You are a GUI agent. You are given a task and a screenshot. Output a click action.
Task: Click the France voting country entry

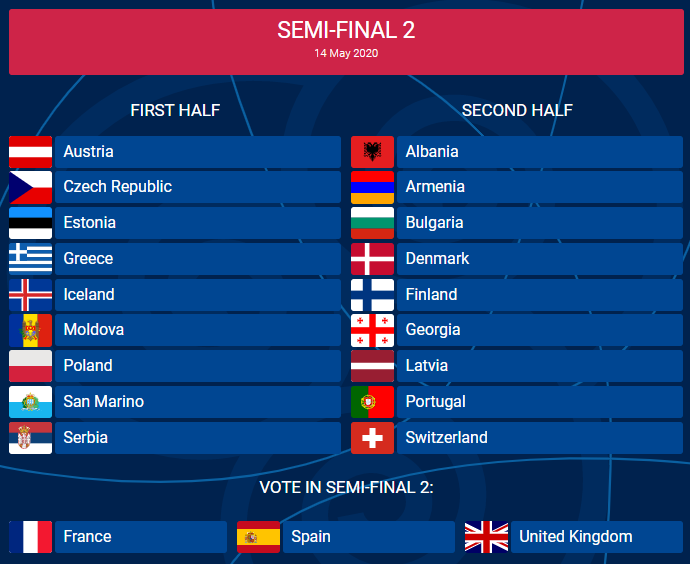click(140, 537)
